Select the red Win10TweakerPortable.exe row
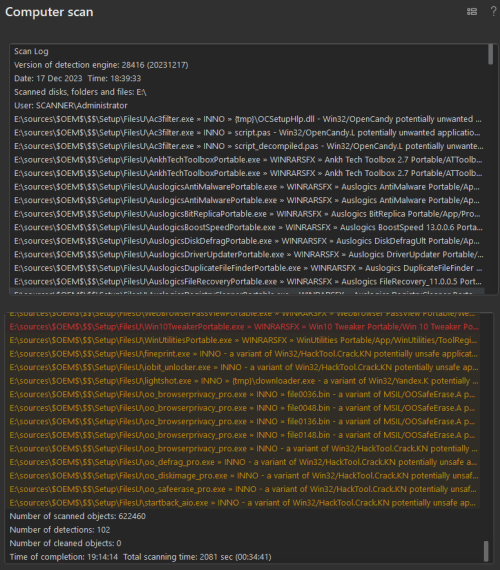The height and width of the screenshot is (570, 500). [x=244, y=327]
